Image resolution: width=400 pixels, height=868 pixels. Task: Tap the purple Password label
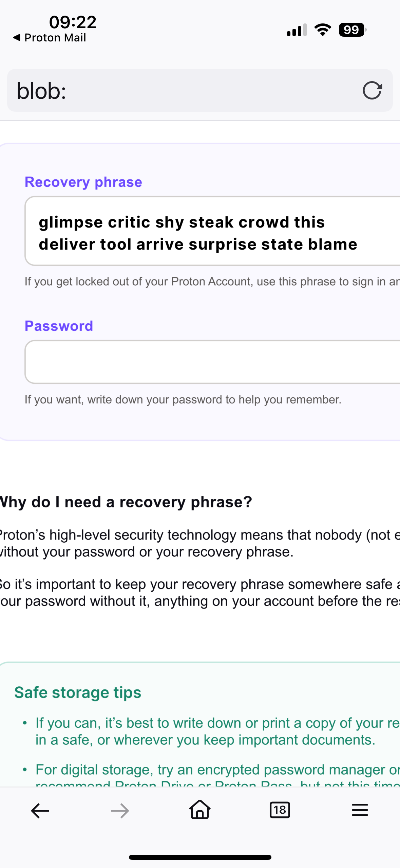[x=59, y=326]
